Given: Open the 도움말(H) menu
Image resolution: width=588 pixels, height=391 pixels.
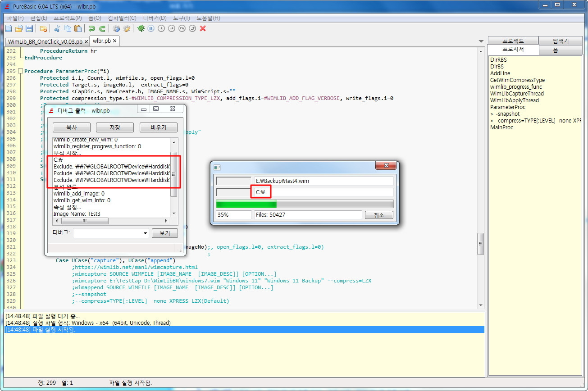Looking at the screenshot, I should point(208,18).
